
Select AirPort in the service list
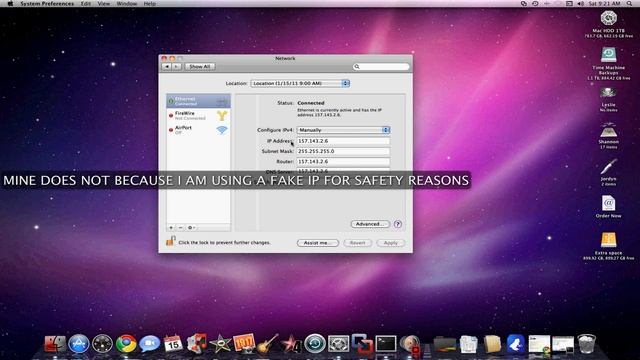click(198, 130)
